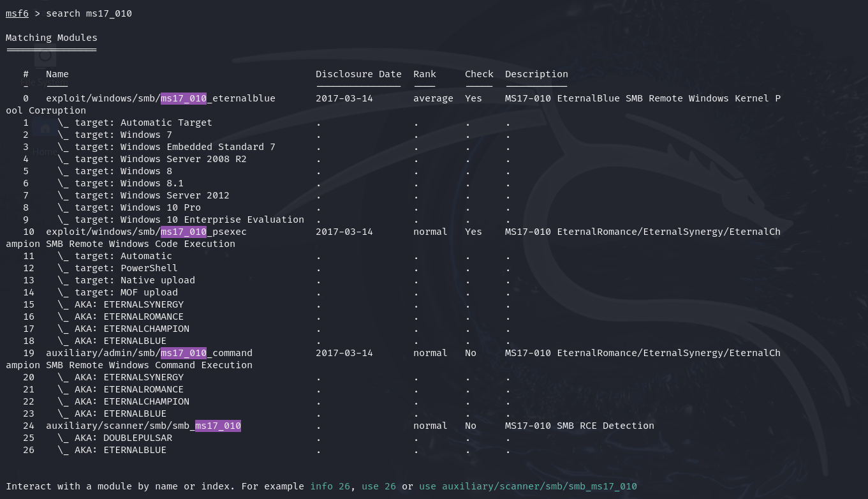Click the auxiliary/admin/smb/ms17_010_command module name
Screen dimensions: 868x499
click(x=149, y=353)
